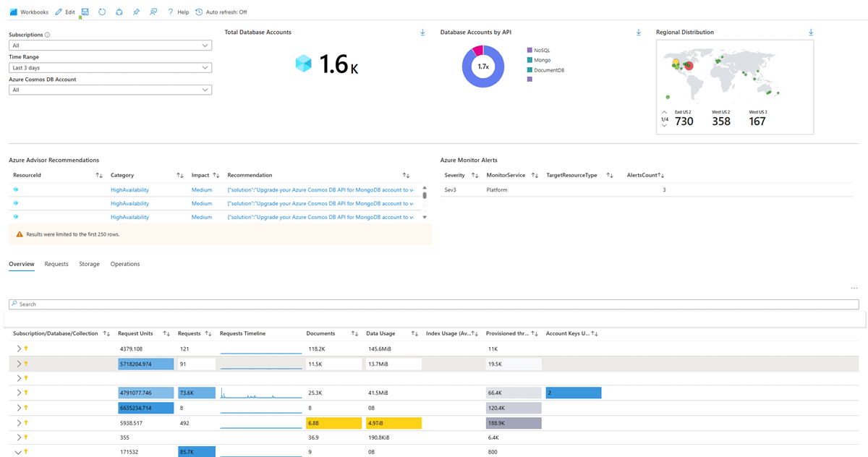Download data from Total Database Accounts panel
The height and width of the screenshot is (457, 868).
point(422,32)
